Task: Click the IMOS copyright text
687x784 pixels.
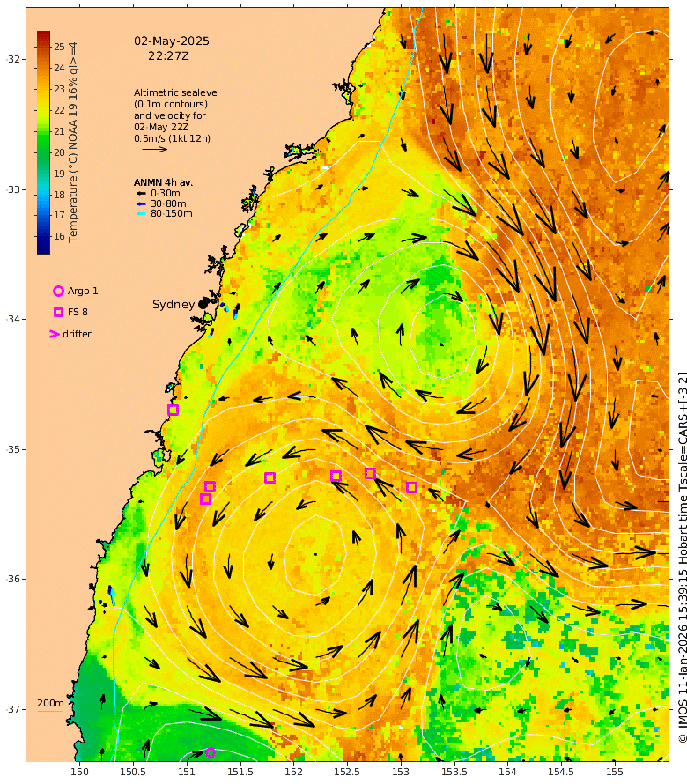Action: click(x=683, y=557)
